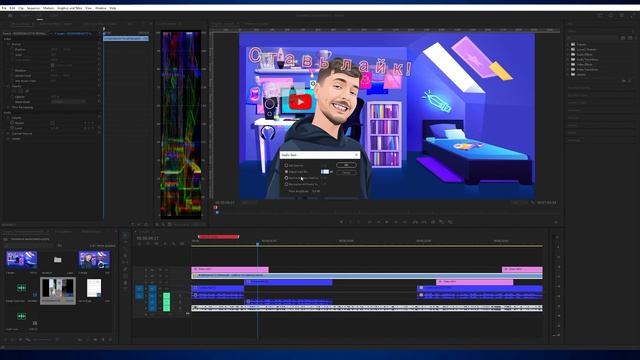Select the Hand tool
Viewport: 640px width, 360px height.
click(x=125, y=283)
